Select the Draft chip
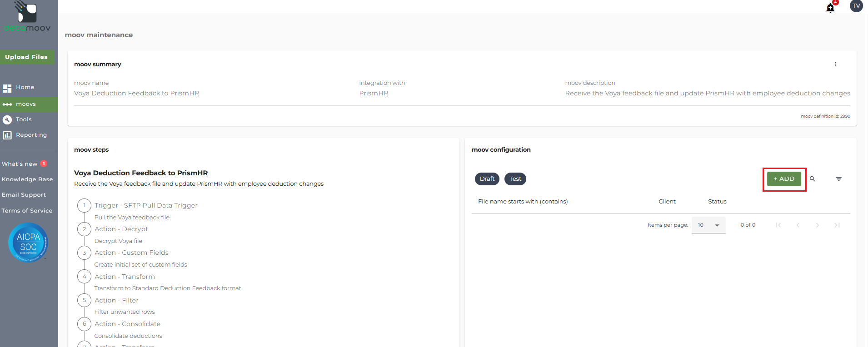The height and width of the screenshot is (347, 868). click(x=487, y=179)
